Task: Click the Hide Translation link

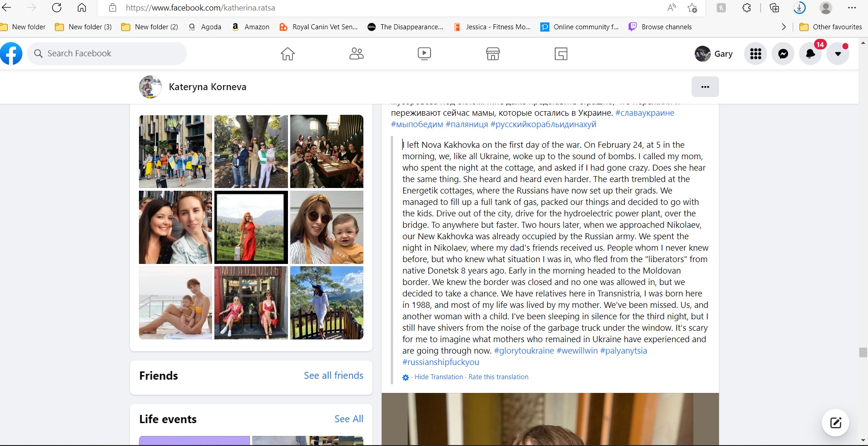Action: pos(438,377)
